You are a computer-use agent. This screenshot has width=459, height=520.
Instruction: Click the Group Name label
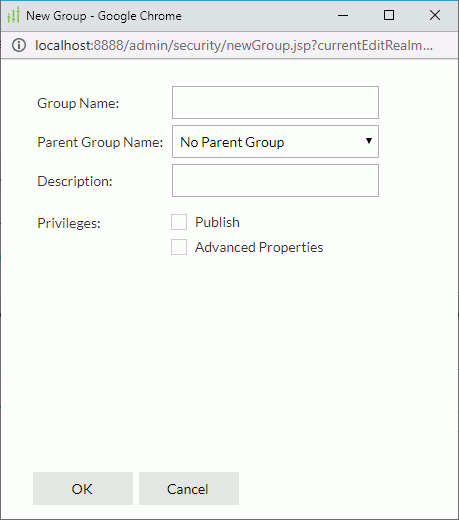pyautogui.click(x=78, y=103)
